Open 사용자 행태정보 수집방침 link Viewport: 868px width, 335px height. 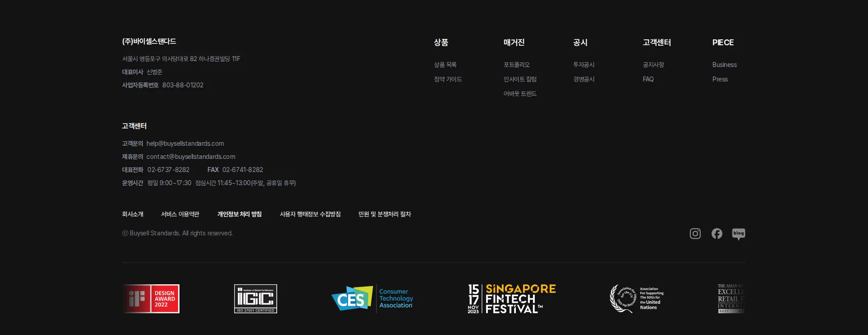[310, 214]
